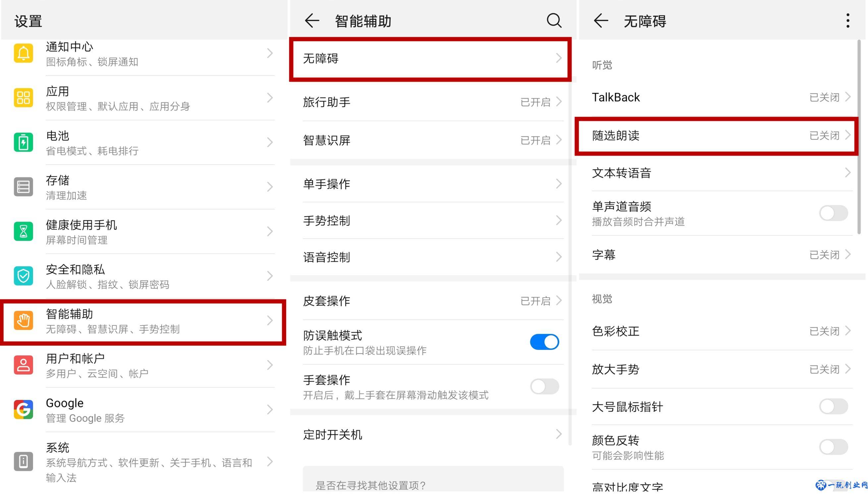Turn off 防误触模式 switch

pyautogui.click(x=545, y=342)
